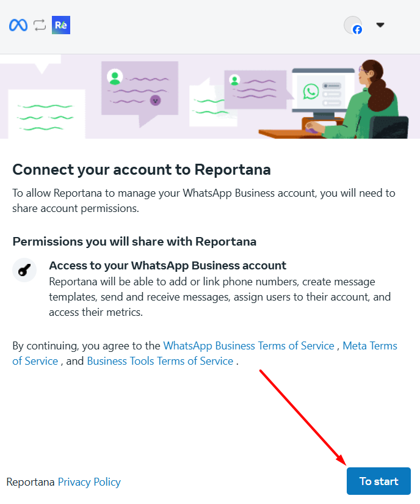Click the white note with green lines
Image resolution: width=420 pixels, height=504 pixels.
(46, 114)
